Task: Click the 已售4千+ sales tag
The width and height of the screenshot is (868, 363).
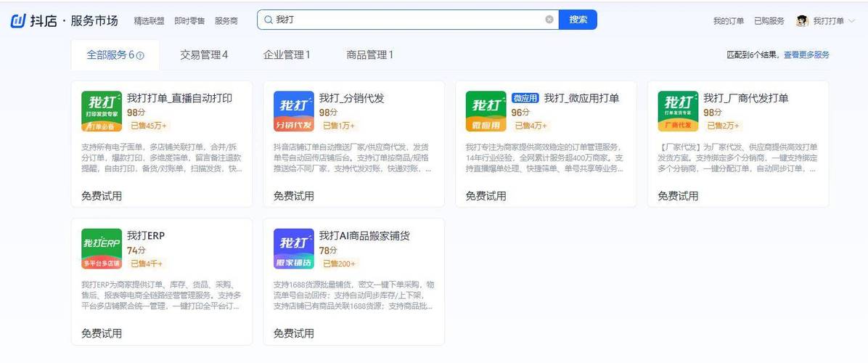Action: [x=147, y=264]
